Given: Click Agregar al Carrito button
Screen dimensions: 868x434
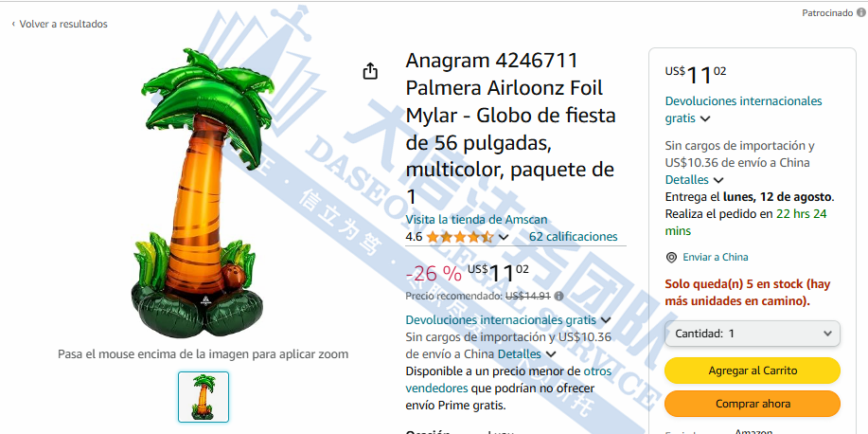Looking at the screenshot, I should pyautogui.click(x=753, y=371).
